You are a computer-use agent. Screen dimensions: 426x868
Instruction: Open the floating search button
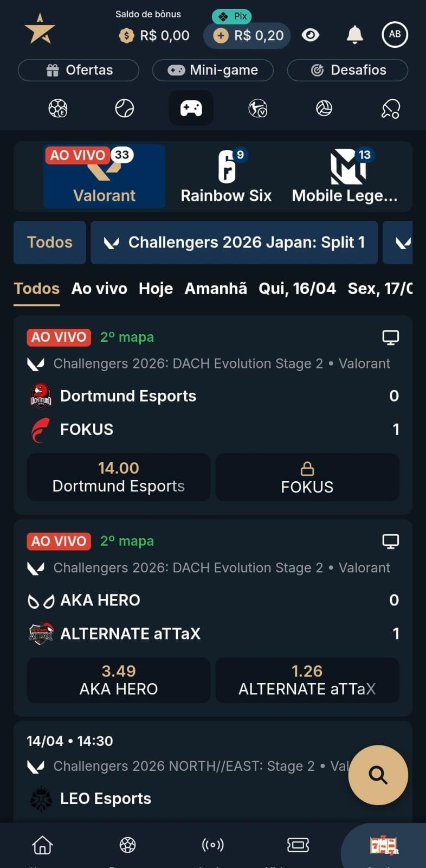pos(378,775)
